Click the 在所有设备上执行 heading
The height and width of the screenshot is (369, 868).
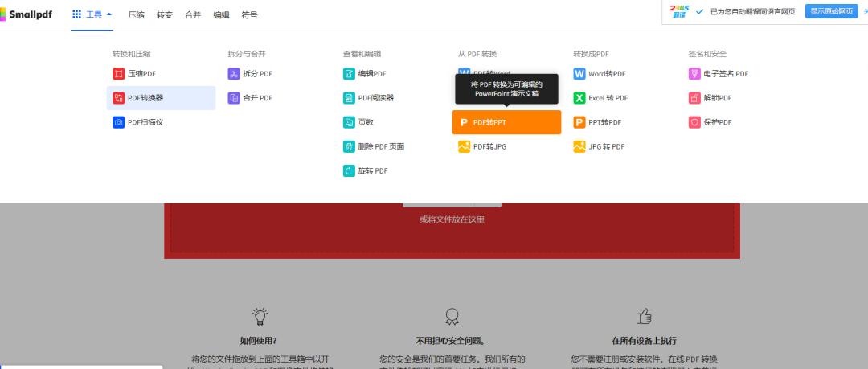(x=644, y=341)
